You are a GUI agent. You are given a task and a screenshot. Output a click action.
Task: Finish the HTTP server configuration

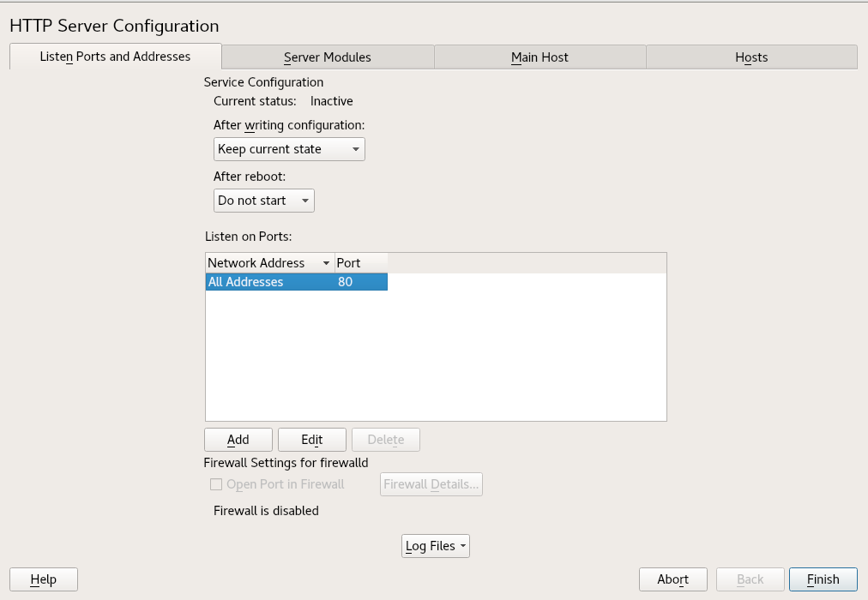[x=823, y=579]
